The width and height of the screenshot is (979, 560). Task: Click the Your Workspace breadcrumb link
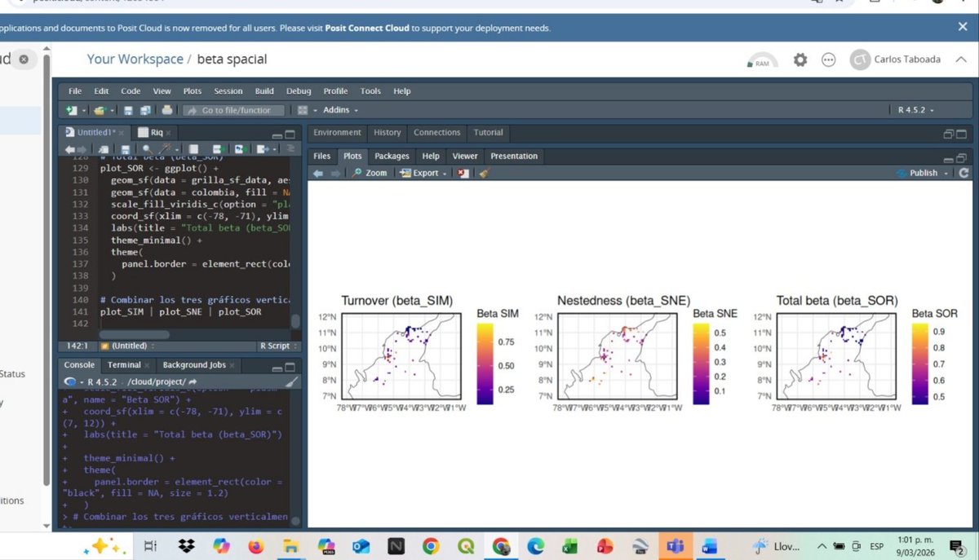[135, 60]
